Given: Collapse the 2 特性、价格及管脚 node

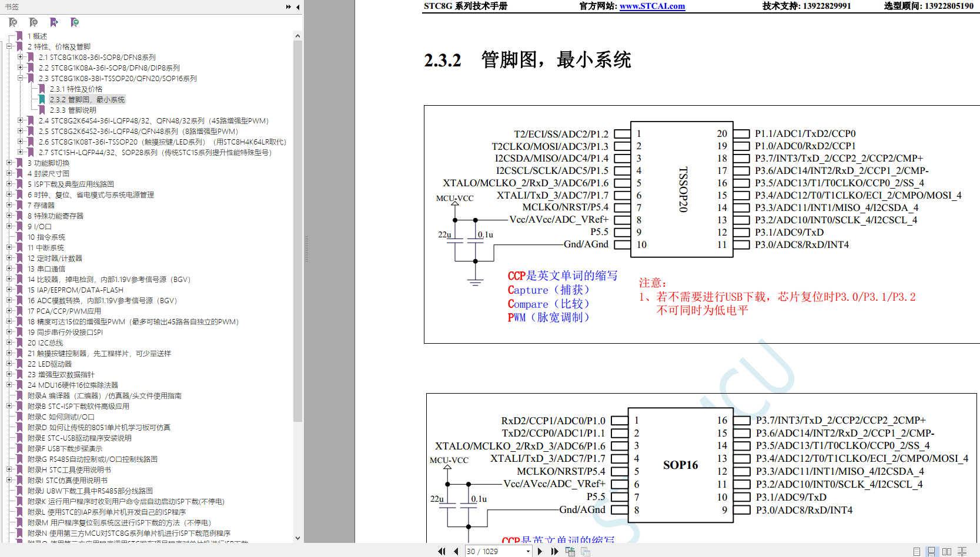Looking at the screenshot, I should tap(9, 46).
